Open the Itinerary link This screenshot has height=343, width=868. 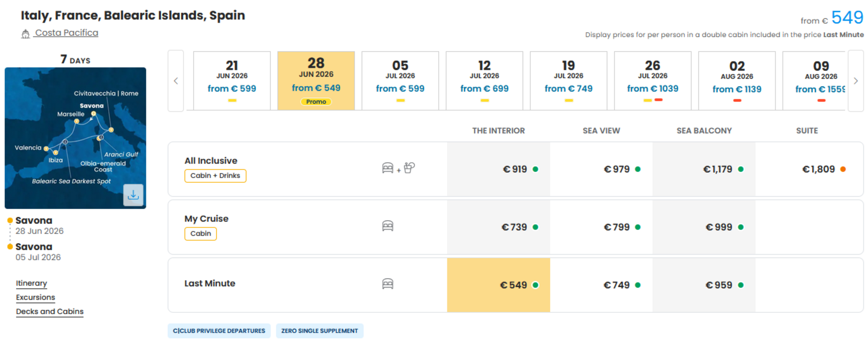[x=31, y=283]
